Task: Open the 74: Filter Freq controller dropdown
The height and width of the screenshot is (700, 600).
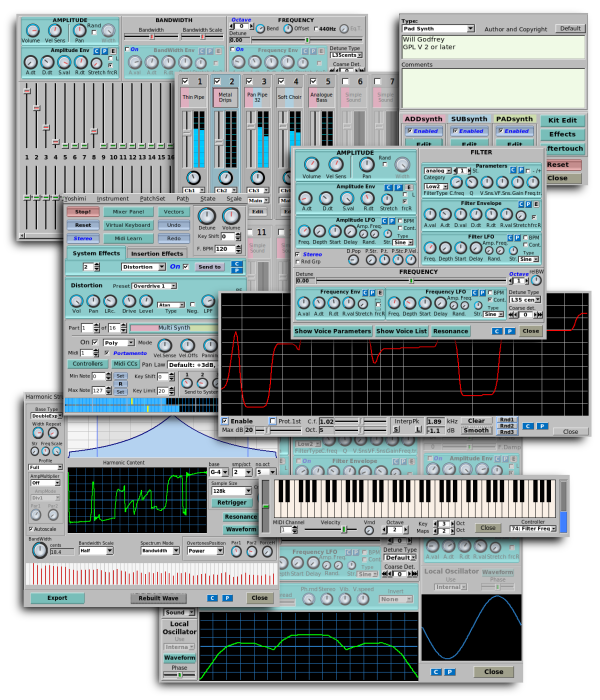Action: point(533,528)
